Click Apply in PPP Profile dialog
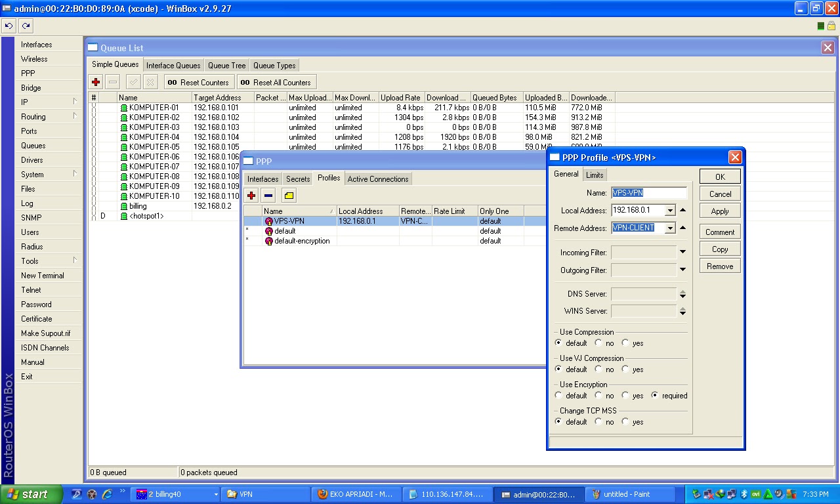This screenshot has width=840, height=504. point(720,211)
